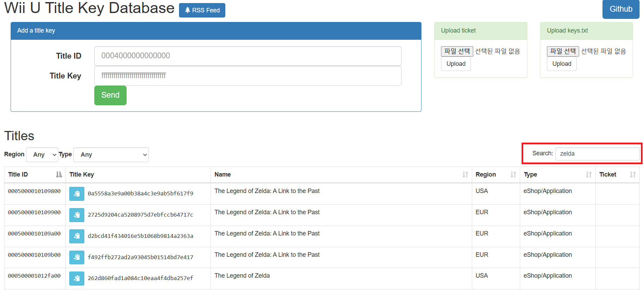Select Title ID 0005000010109a00 text
644x290 pixels.
click(x=34, y=234)
